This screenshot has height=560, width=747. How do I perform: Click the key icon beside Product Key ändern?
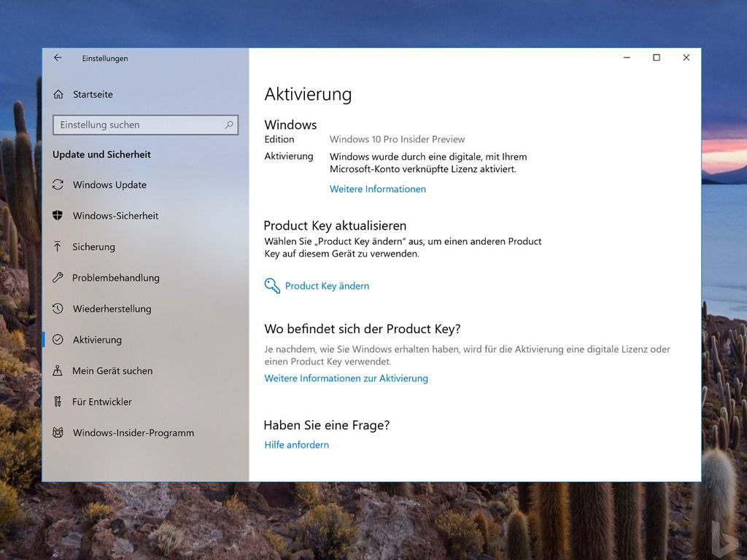[272, 286]
